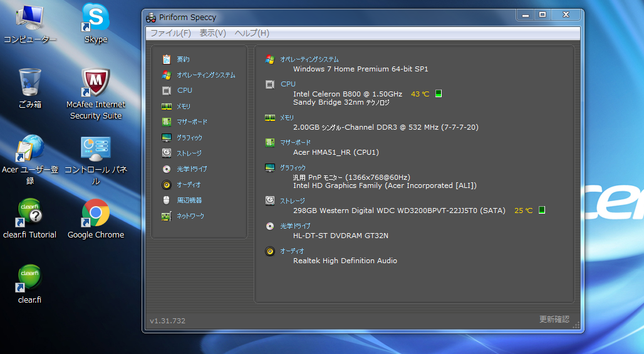Select 周辺機器 in the sidebar
Screen dimensions: 644x354
click(189, 200)
